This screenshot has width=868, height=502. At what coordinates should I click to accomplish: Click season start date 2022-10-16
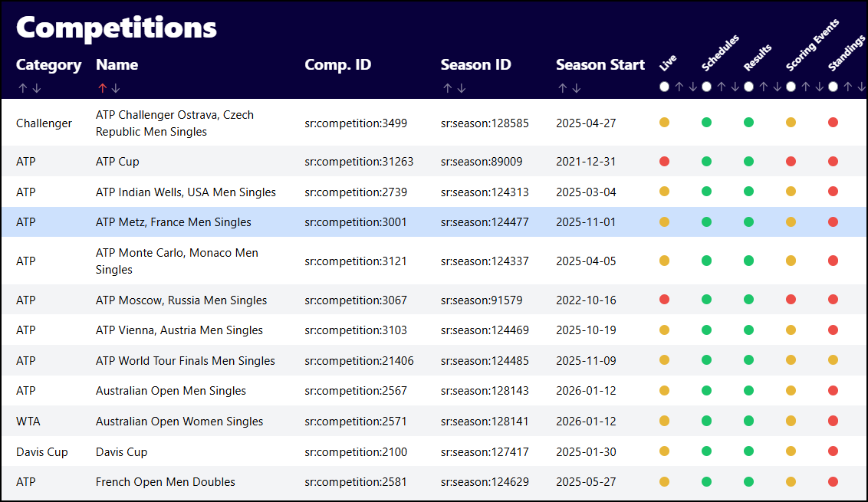tap(586, 300)
